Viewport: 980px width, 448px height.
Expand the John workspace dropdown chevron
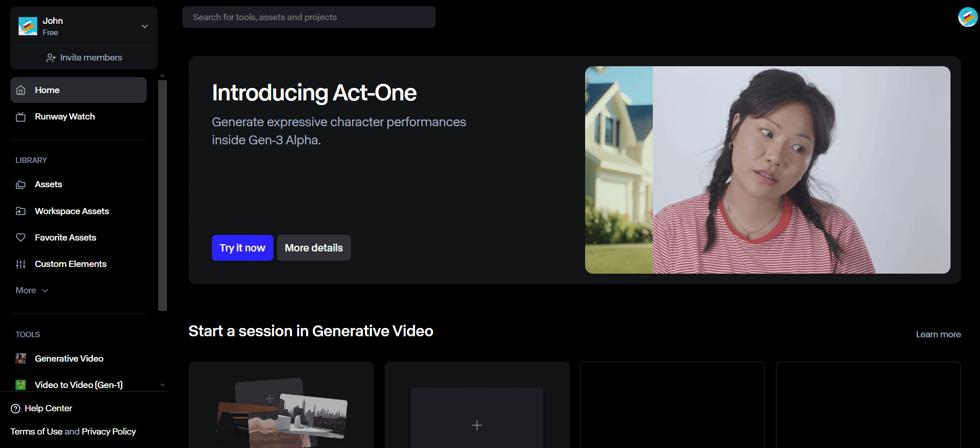point(145,26)
